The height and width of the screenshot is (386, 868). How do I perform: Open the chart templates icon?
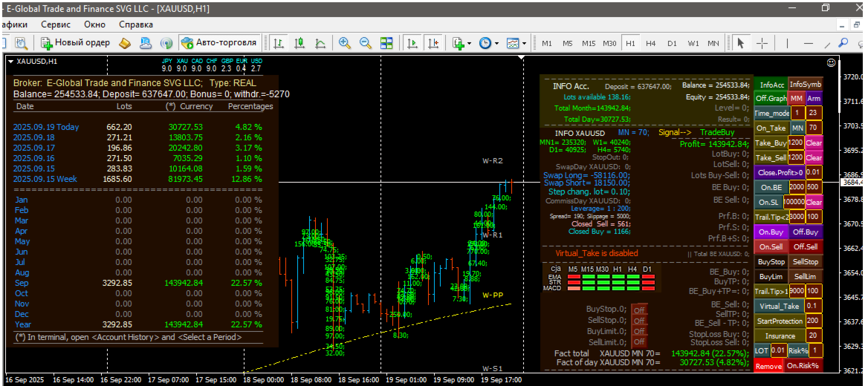pyautogui.click(x=514, y=42)
